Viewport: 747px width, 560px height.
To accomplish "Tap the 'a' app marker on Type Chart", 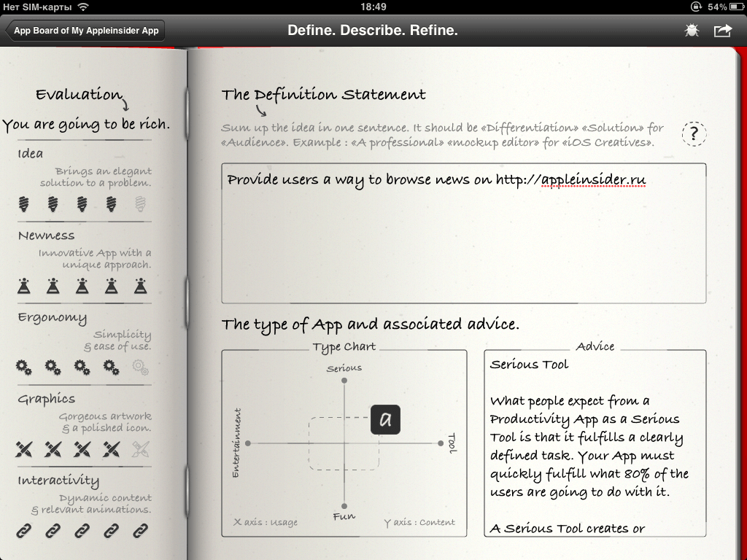I will 385,419.
